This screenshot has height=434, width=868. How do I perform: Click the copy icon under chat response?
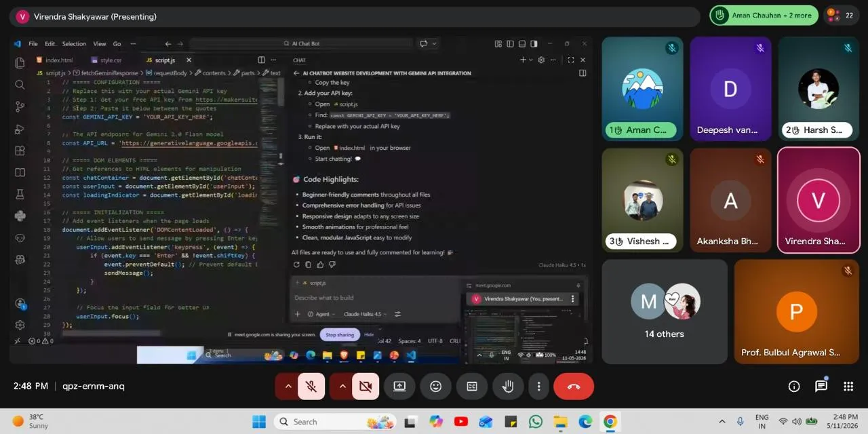point(308,264)
